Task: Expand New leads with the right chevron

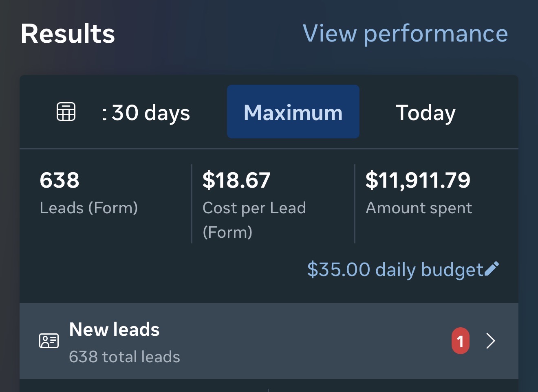Action: [x=491, y=341]
